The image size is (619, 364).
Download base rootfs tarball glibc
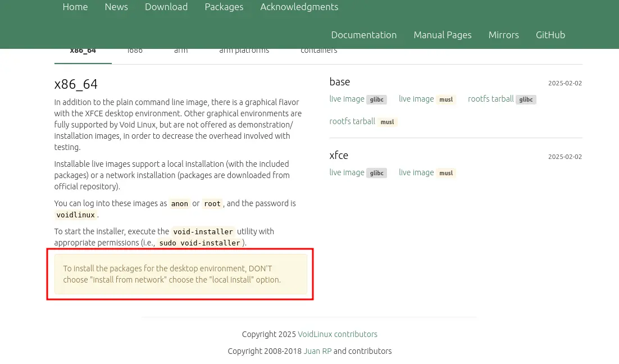(x=502, y=99)
